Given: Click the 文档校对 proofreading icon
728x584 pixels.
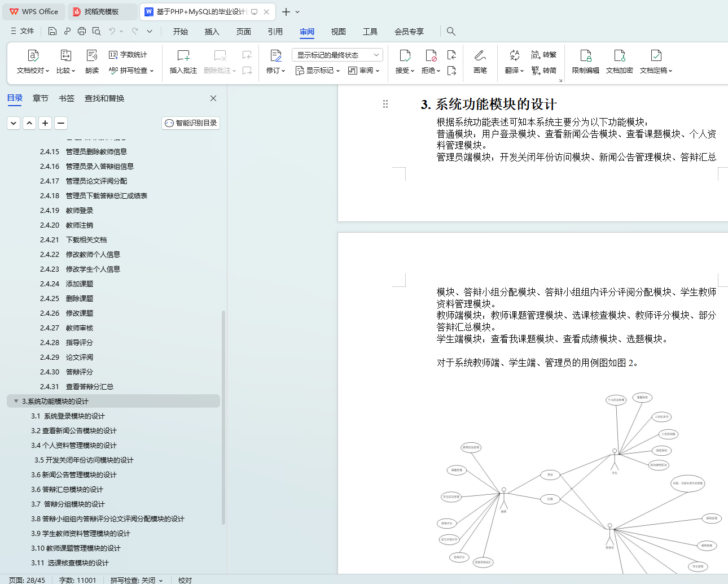Looking at the screenshot, I should (33, 55).
